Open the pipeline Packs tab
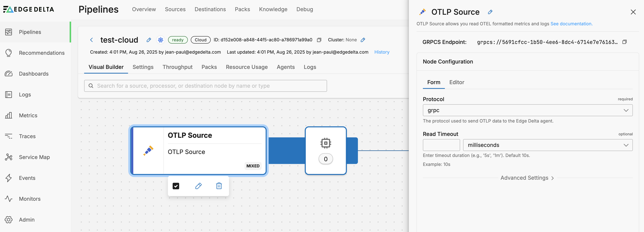Viewport: 644px width, 232px height. point(209,67)
